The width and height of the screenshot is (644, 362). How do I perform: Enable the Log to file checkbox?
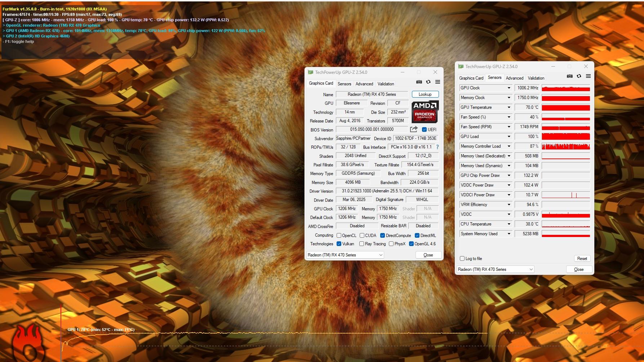462,258
